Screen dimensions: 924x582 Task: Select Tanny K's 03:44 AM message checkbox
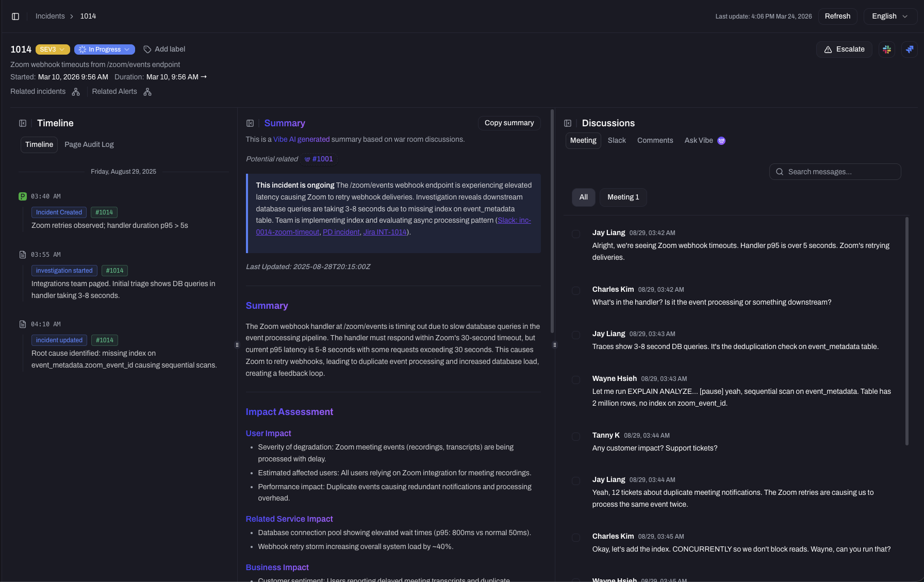576,437
